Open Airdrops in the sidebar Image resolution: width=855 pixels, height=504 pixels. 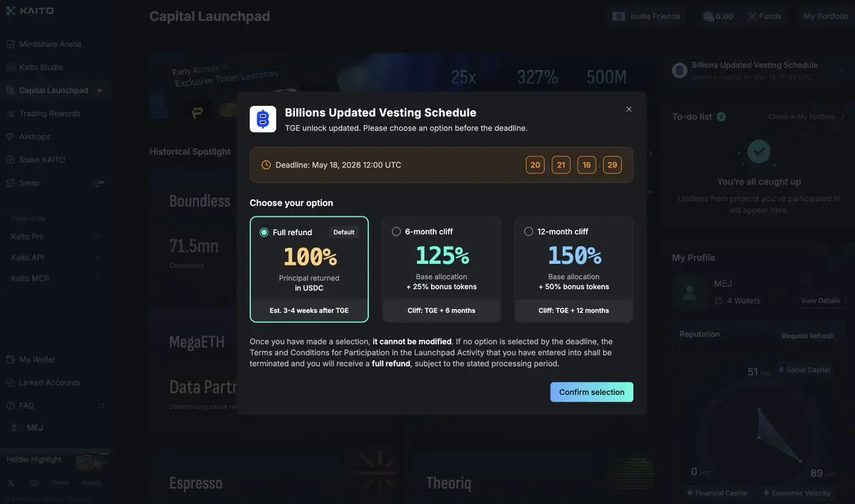pyautogui.click(x=34, y=137)
